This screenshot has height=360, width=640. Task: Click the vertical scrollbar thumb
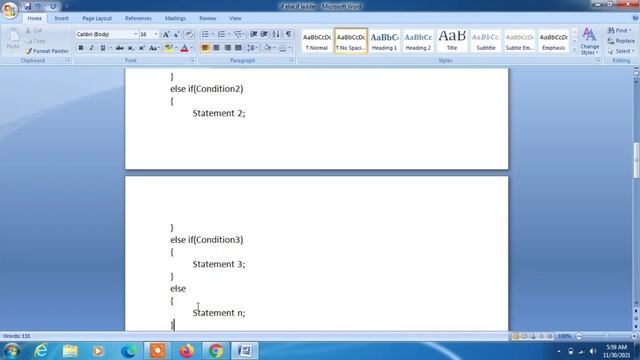(636, 160)
